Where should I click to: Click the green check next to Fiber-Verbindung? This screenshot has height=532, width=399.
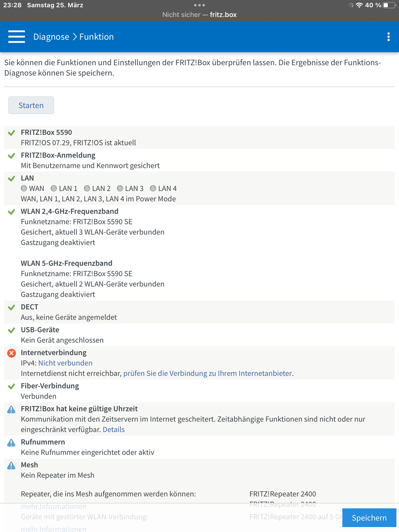[12, 387]
